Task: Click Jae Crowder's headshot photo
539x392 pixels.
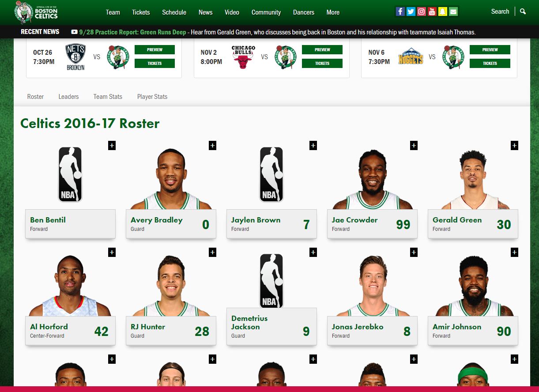Action: [x=372, y=179]
